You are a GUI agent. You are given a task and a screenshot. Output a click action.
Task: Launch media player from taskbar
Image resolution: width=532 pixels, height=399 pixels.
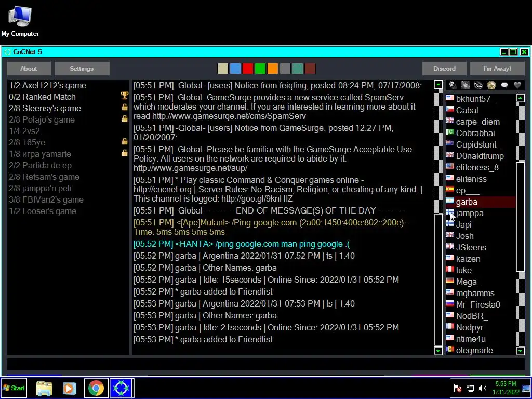click(70, 388)
